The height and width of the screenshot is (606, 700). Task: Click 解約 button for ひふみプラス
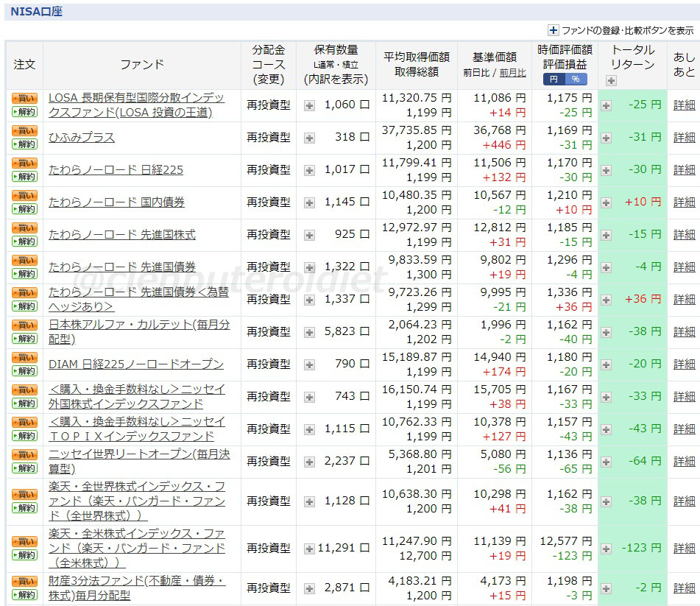24,144
